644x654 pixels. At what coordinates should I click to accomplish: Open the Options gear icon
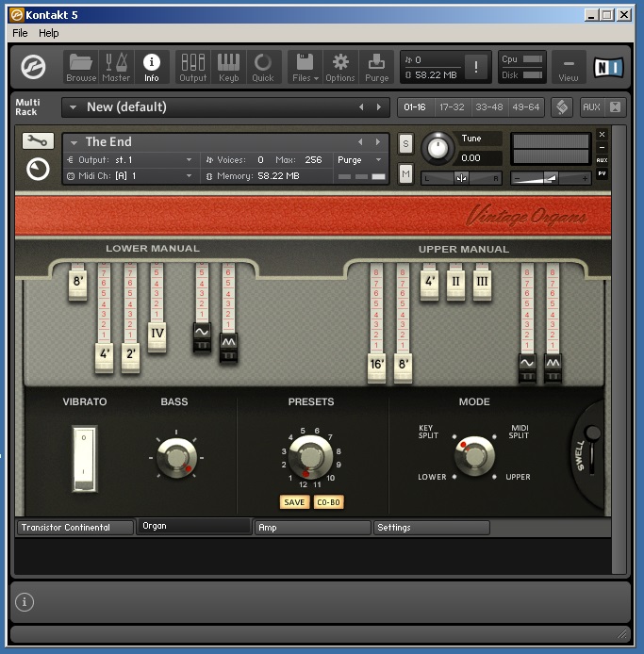pyautogui.click(x=340, y=66)
